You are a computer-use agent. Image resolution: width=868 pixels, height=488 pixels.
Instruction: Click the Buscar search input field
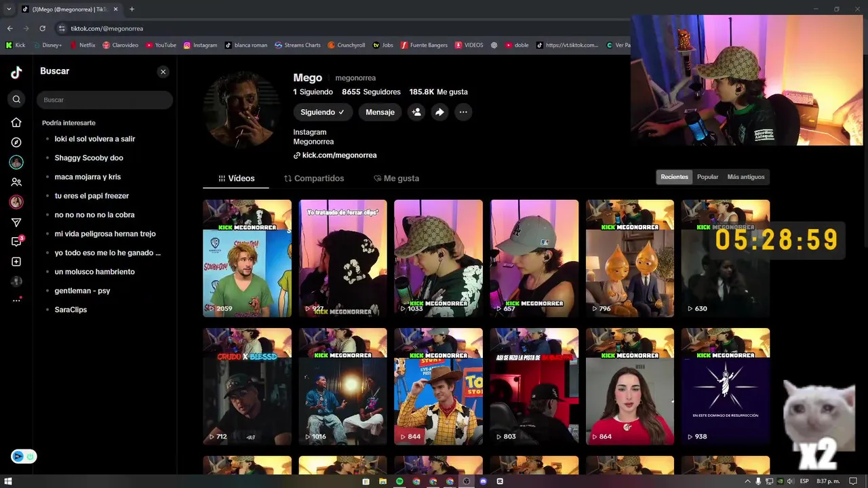(x=104, y=100)
